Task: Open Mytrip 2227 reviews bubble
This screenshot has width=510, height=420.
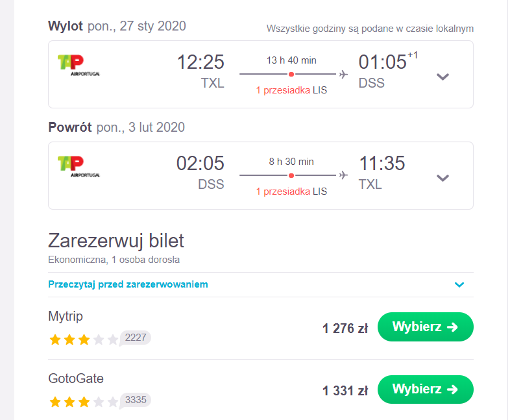Action: 136,338
